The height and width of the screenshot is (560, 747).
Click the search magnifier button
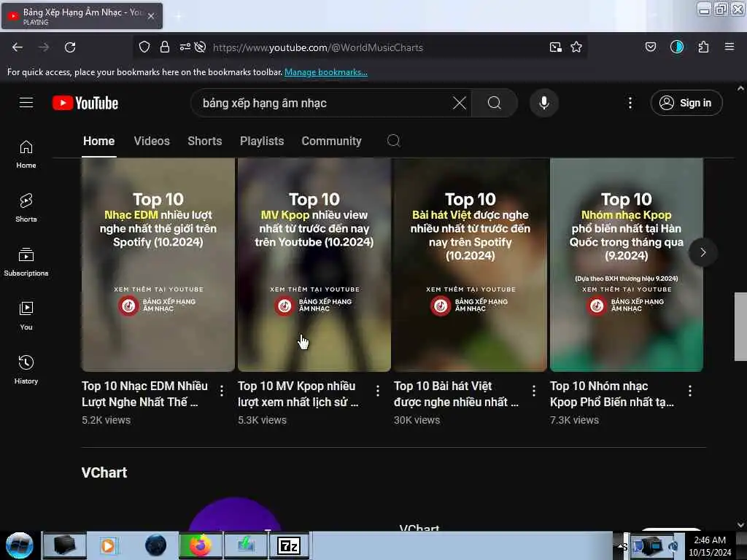pos(495,103)
